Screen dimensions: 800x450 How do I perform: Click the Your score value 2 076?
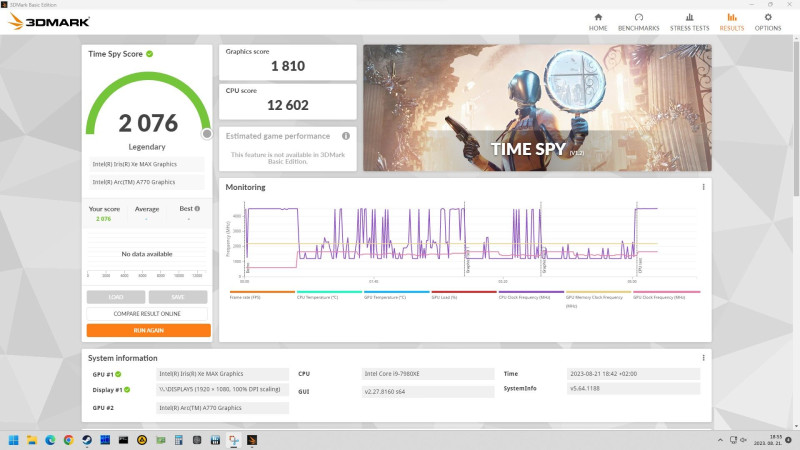point(104,219)
